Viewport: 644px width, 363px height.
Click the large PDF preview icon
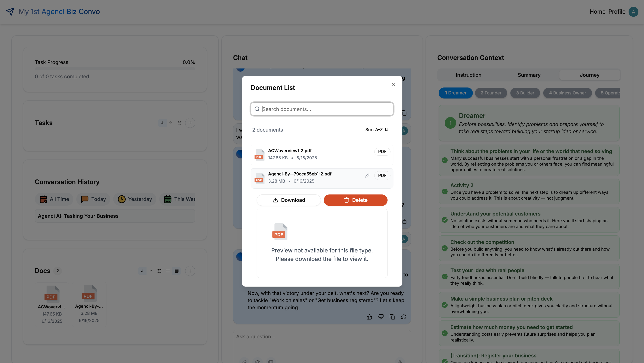(280, 232)
